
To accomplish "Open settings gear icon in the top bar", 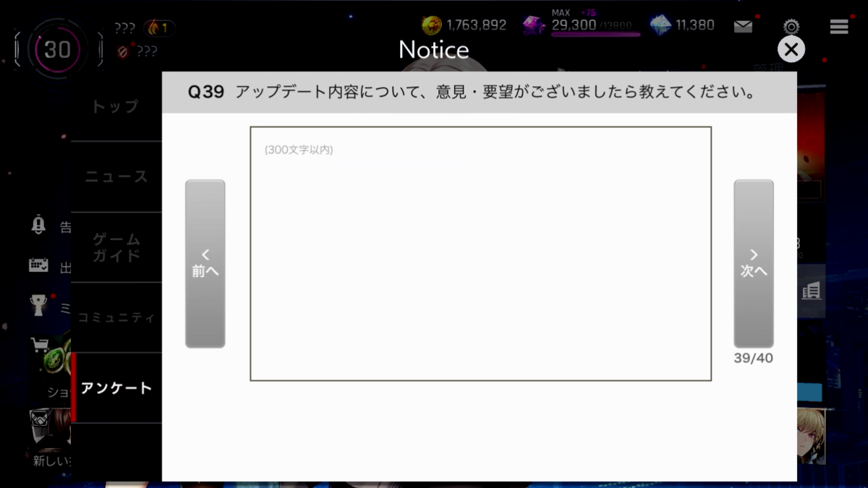I will (791, 27).
